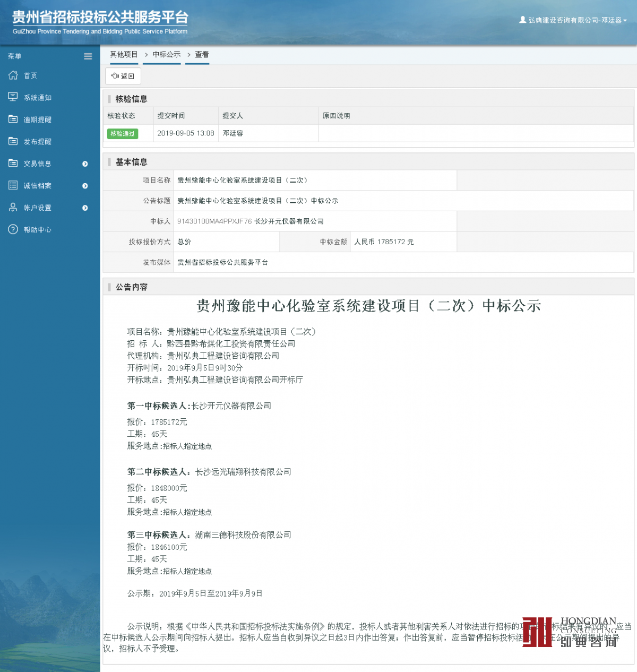Expand the 诚信档案 submenu arrow
The height and width of the screenshot is (672, 637).
pos(85,186)
